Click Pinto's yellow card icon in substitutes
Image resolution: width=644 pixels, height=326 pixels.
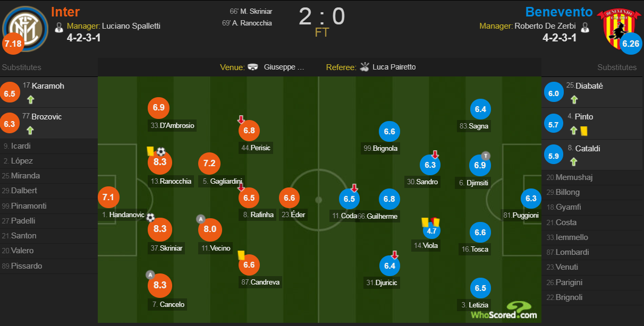coord(583,130)
